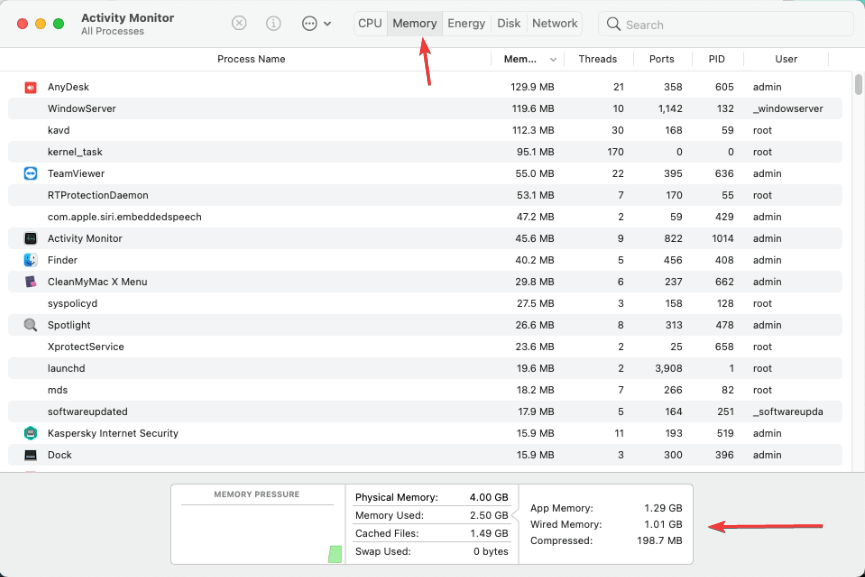The width and height of the screenshot is (865, 577).
Task: Open the Energy tab
Action: click(x=466, y=23)
